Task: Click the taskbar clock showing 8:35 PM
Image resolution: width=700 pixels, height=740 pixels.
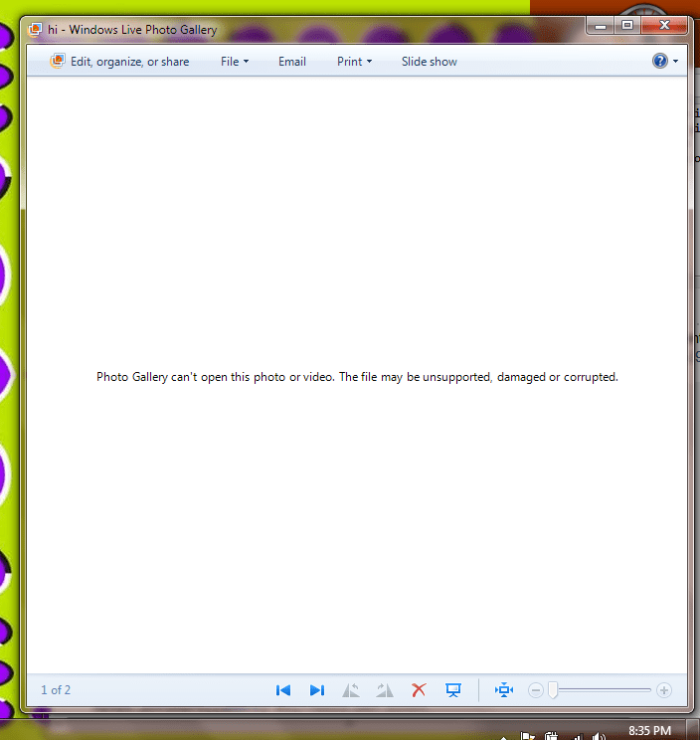Action: click(649, 731)
